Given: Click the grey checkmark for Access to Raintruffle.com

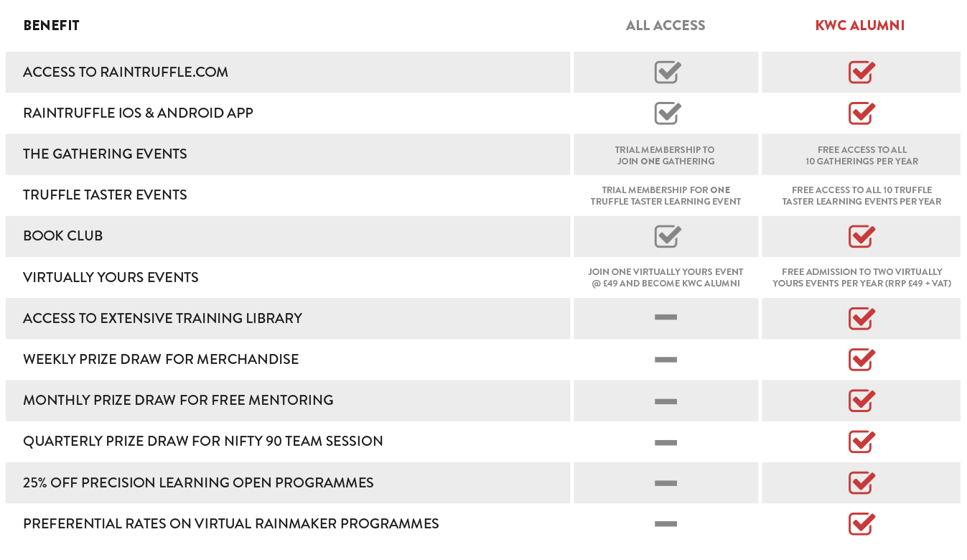Looking at the screenshot, I should tap(667, 73).
